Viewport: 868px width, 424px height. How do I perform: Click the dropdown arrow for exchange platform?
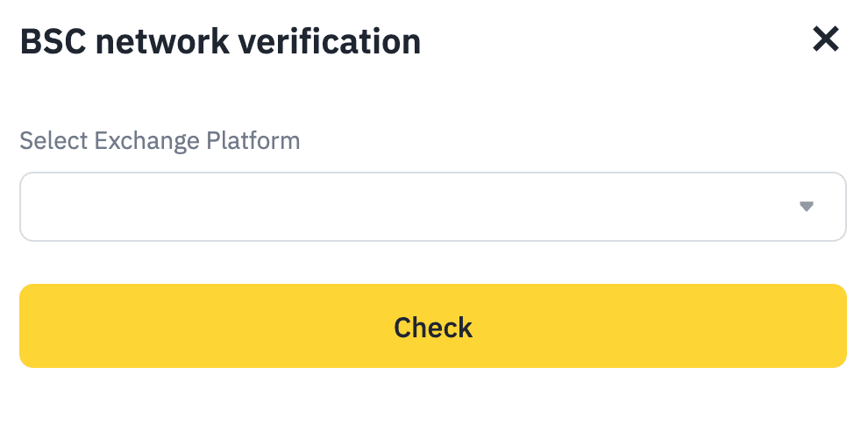(807, 207)
